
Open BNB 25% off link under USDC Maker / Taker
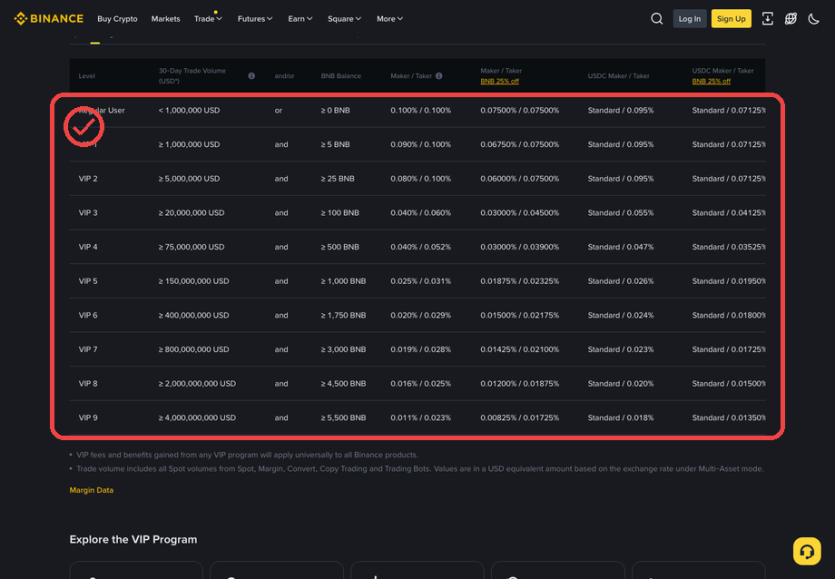click(711, 81)
